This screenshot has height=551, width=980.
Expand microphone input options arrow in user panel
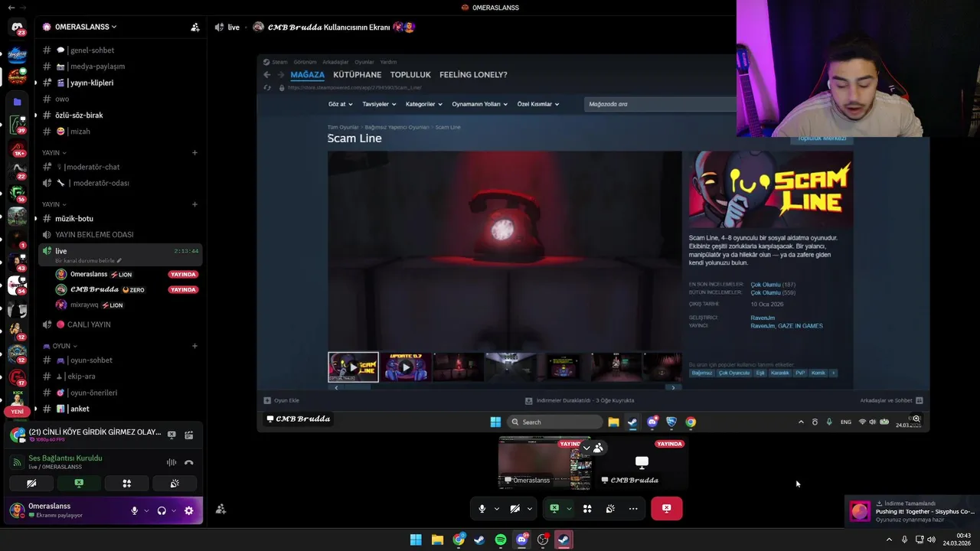145,510
